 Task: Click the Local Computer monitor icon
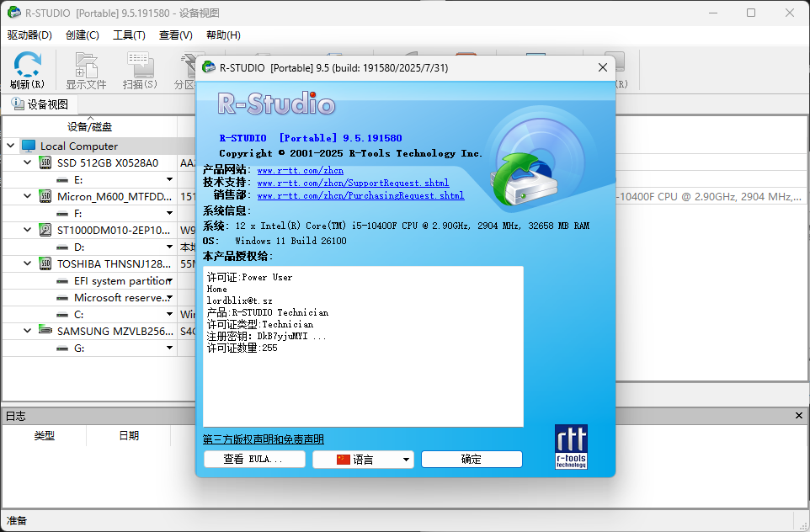(29, 146)
